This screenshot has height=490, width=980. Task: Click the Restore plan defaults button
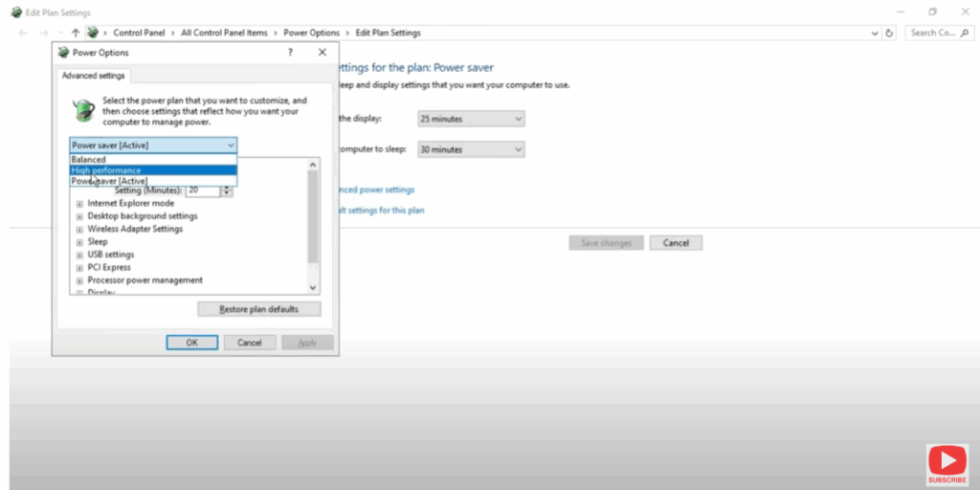pos(258,309)
